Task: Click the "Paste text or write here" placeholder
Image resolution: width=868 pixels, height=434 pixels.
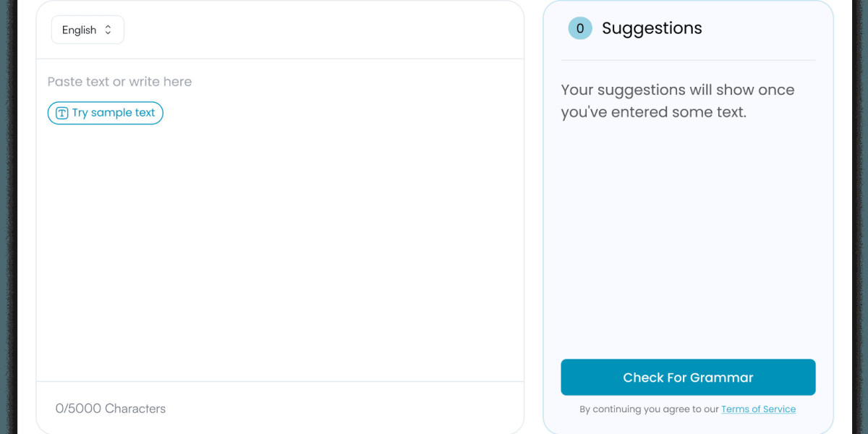Action: [120, 82]
